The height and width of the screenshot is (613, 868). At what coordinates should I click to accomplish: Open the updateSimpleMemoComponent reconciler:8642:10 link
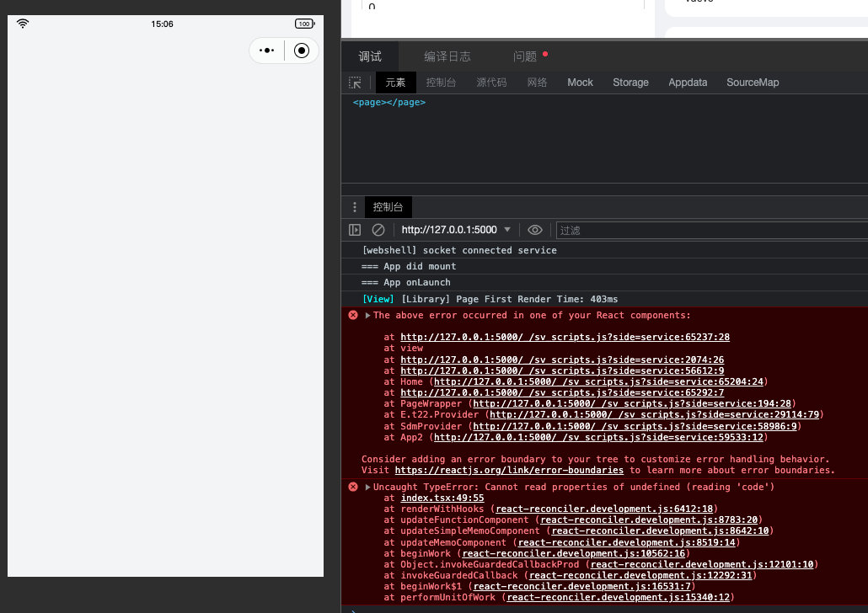click(660, 531)
